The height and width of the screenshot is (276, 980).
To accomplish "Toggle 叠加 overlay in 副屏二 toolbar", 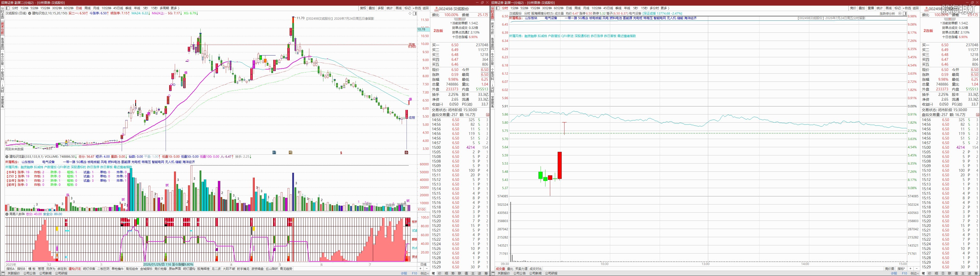I will (372, 8).
